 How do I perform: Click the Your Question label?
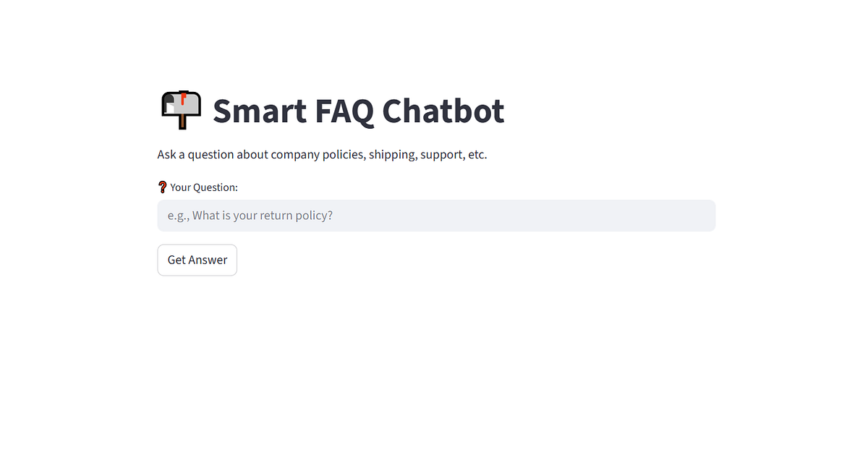click(x=204, y=187)
